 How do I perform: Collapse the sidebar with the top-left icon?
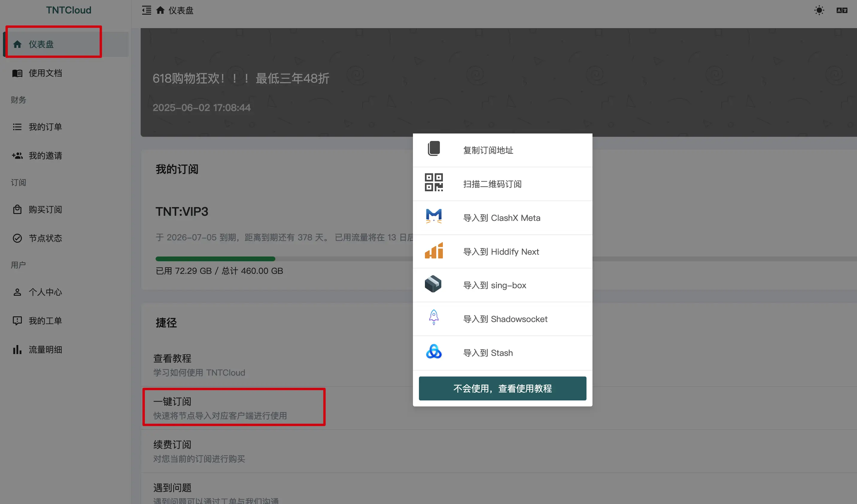146,10
